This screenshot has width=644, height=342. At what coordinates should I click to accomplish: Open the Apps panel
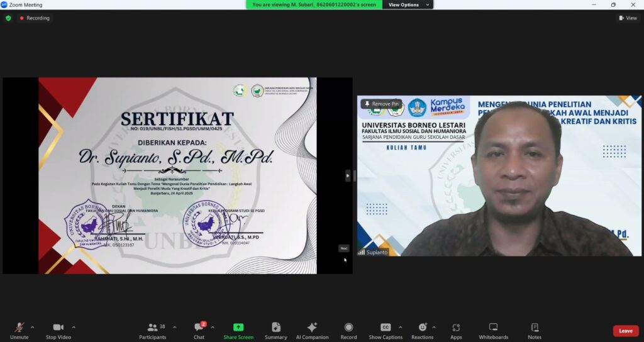click(456, 331)
